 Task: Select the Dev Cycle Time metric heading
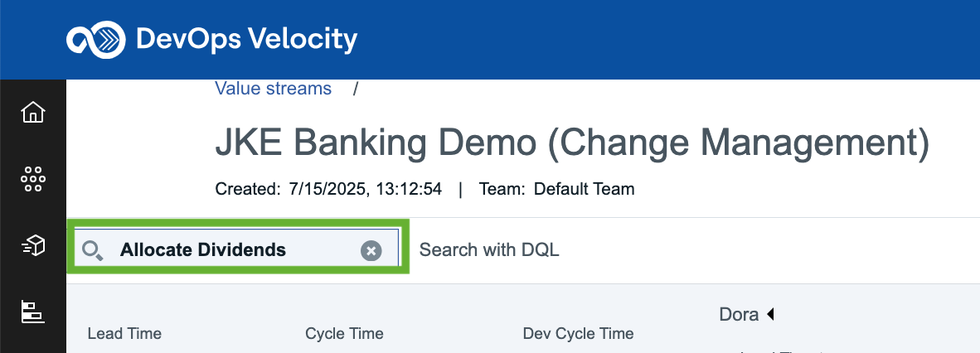coord(578,334)
